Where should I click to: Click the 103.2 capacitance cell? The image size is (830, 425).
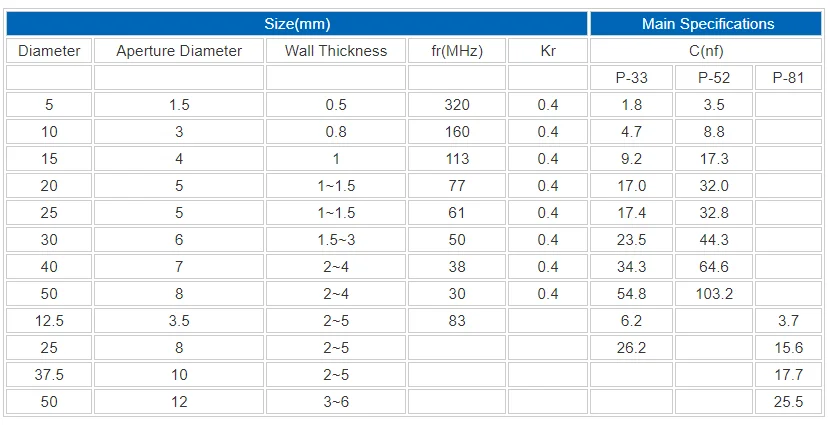713,294
